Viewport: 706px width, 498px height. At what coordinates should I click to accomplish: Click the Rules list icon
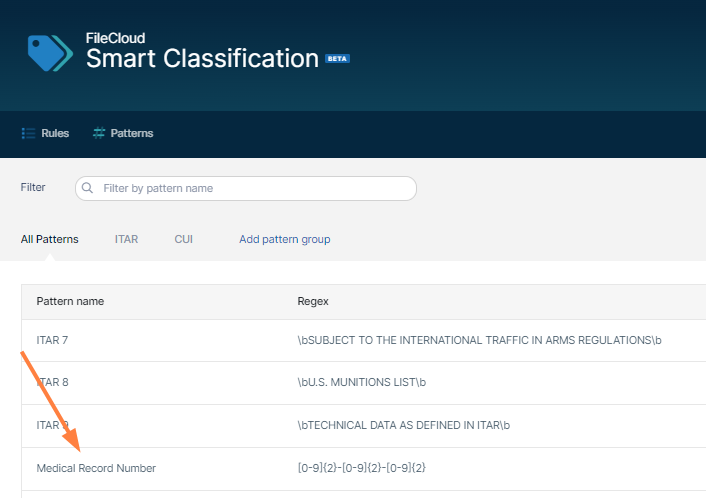tap(29, 133)
